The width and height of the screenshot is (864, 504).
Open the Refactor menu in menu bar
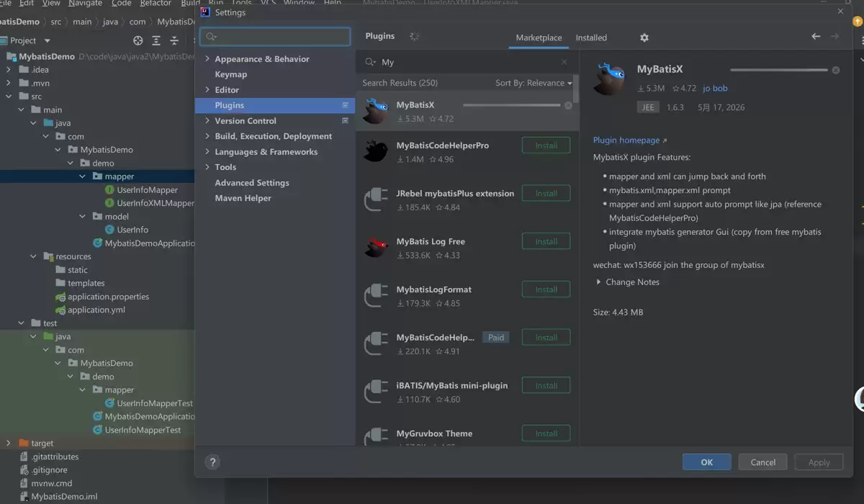[156, 4]
